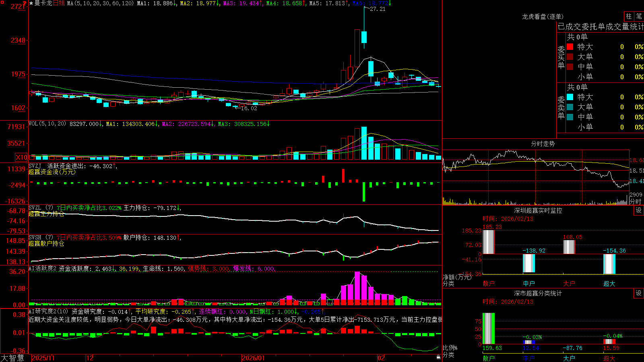Switch Longhu panel to 笔 tick mode
This screenshot has height=362, width=644.
pyautogui.click(x=639, y=16)
